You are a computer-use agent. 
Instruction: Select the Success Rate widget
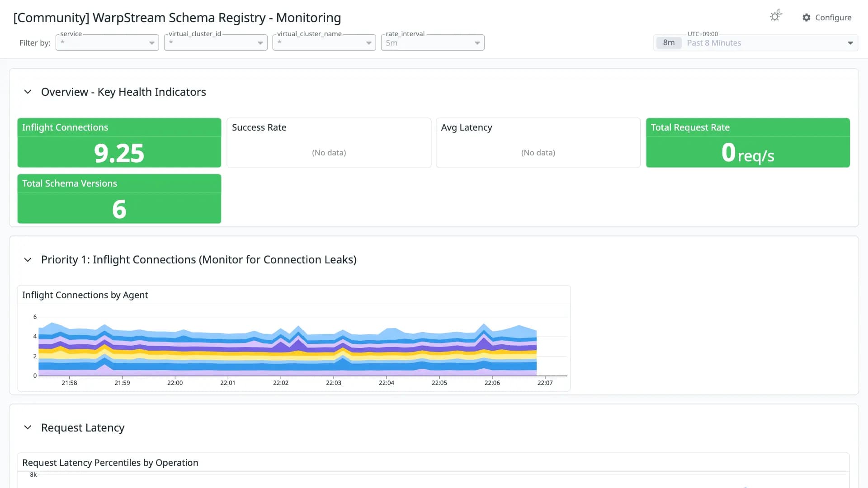329,143
